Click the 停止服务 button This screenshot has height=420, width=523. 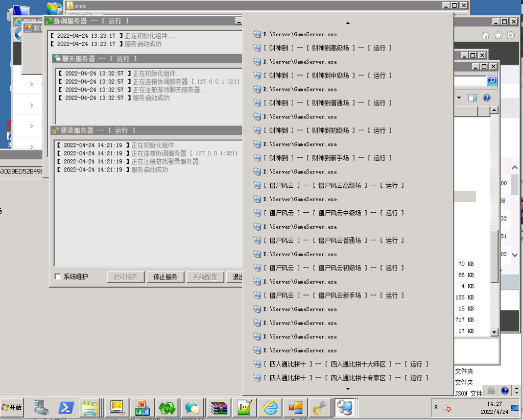click(x=165, y=277)
